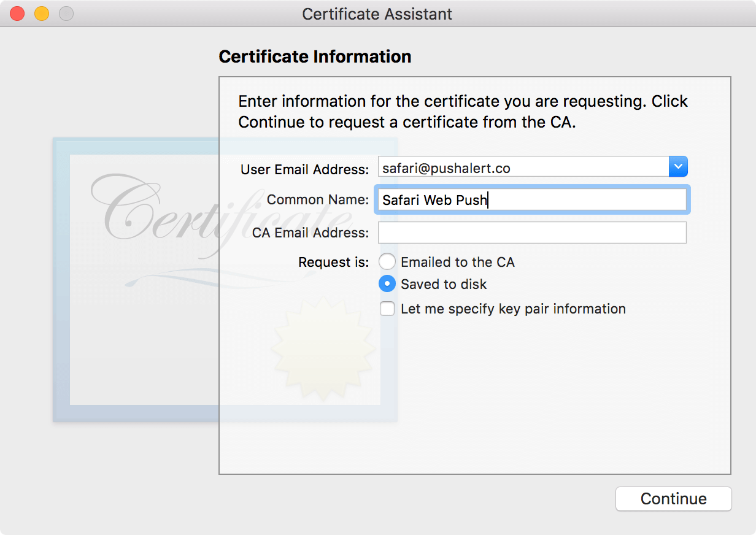The height and width of the screenshot is (535, 756).
Task: Click the Continue button
Action: click(674, 498)
